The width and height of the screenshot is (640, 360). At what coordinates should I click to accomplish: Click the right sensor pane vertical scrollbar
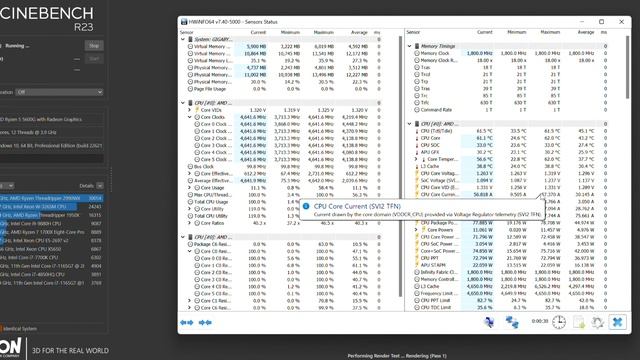pos(627,67)
